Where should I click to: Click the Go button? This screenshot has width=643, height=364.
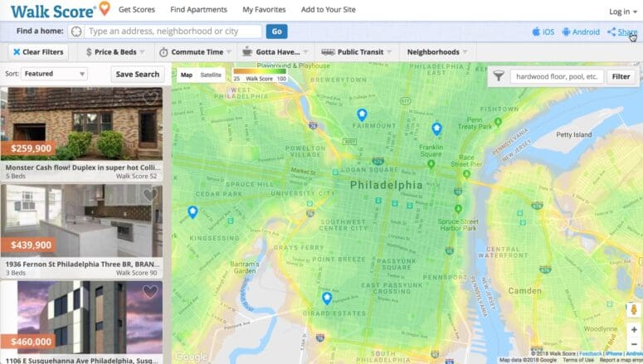tap(277, 32)
